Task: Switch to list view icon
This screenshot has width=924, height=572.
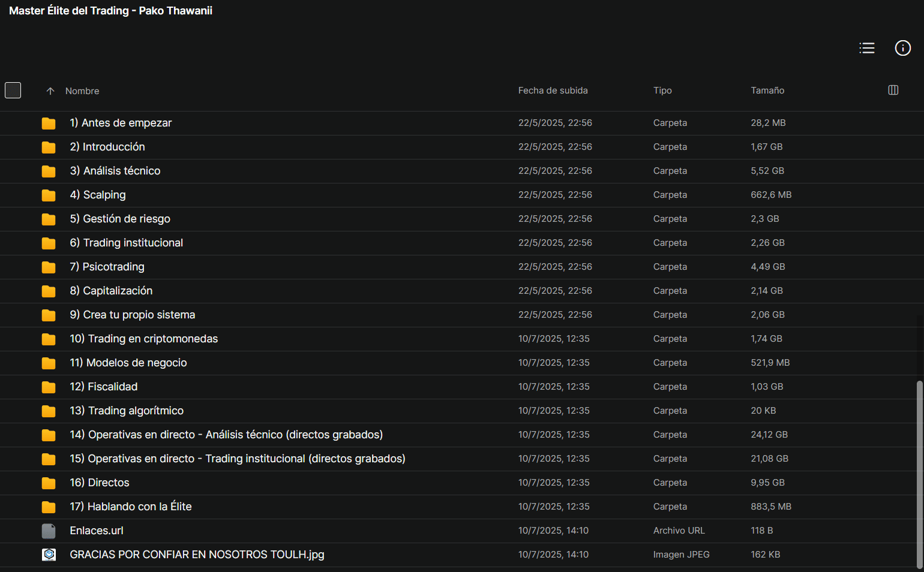Action: point(867,48)
